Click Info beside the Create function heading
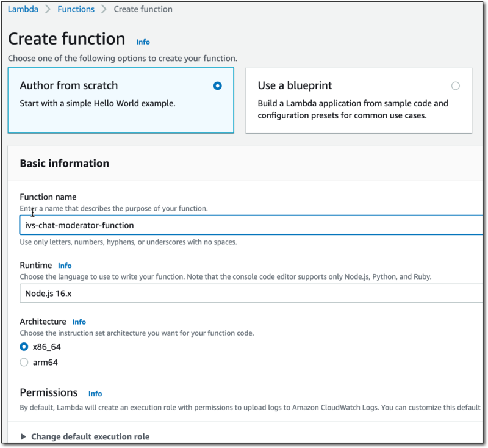The height and width of the screenshot is (448, 488). (143, 42)
